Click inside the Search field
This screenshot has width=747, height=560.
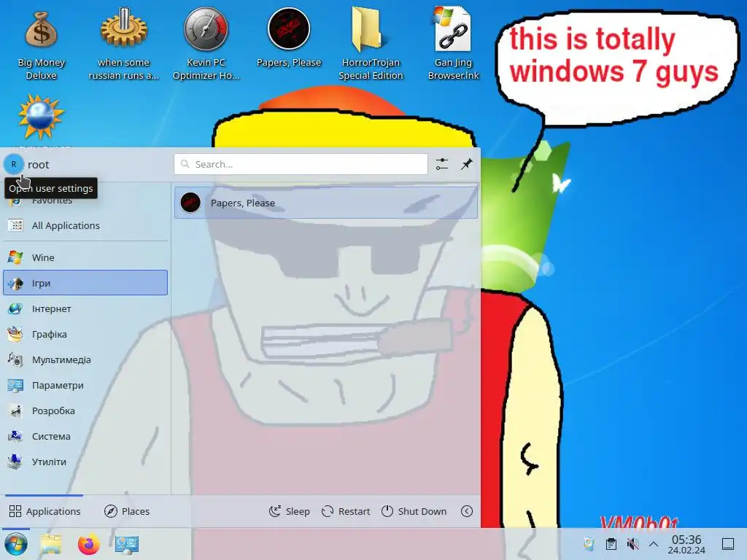coord(301,164)
